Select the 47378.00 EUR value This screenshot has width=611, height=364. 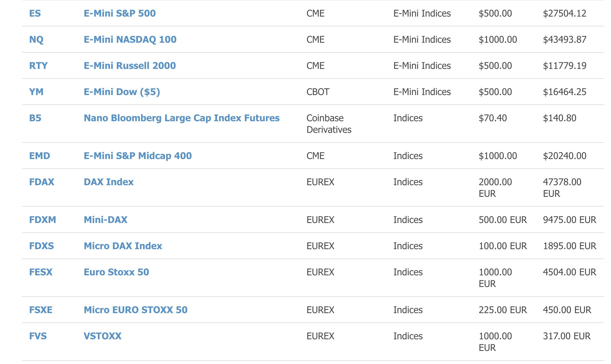(562, 188)
